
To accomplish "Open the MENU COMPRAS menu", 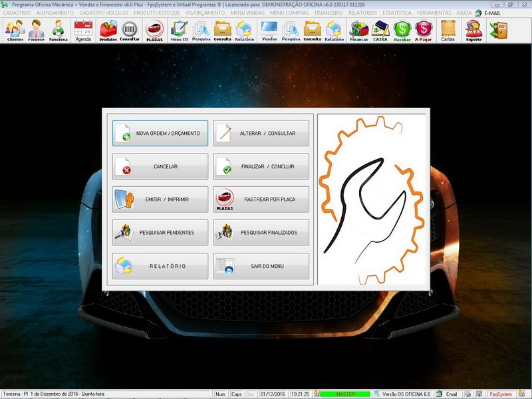I will [x=289, y=13].
